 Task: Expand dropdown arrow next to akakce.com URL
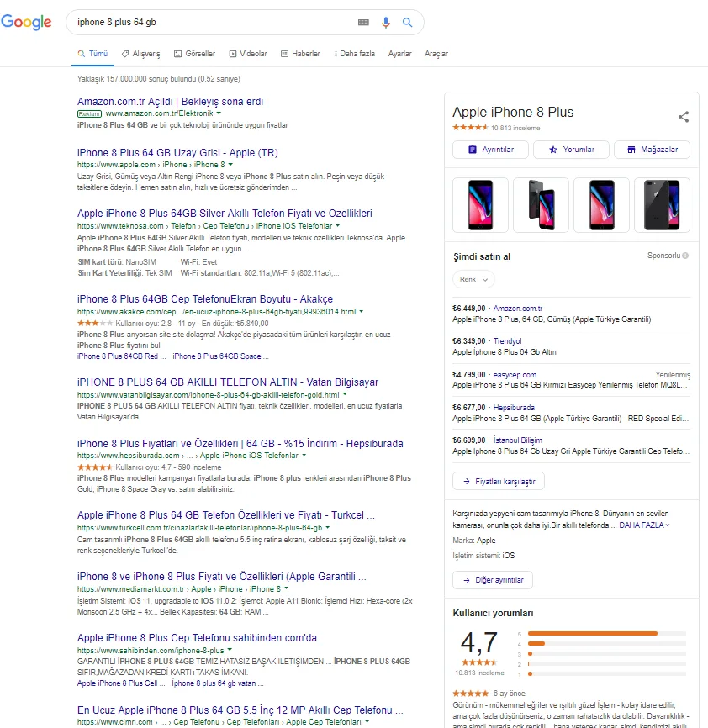(x=362, y=312)
